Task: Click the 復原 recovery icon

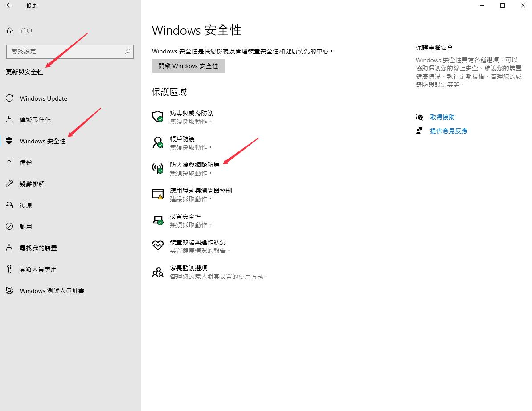Action: pos(9,205)
